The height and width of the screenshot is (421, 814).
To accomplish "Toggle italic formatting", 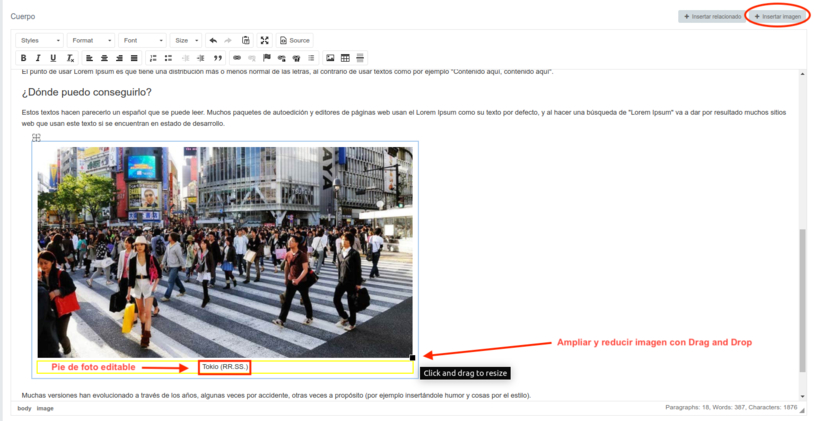I will coord(38,58).
